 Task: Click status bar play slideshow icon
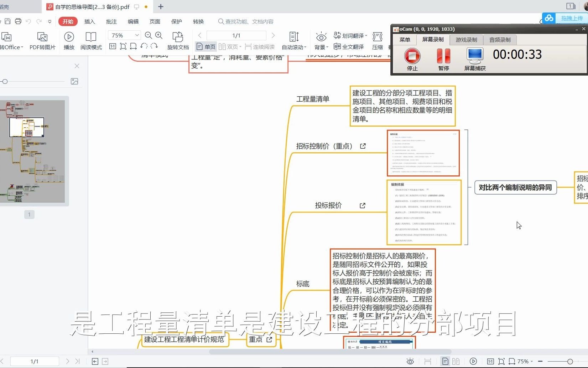(x=473, y=362)
